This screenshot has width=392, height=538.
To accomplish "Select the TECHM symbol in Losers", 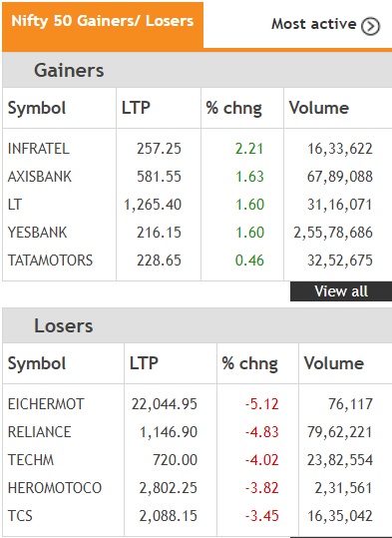I will coord(31,460).
